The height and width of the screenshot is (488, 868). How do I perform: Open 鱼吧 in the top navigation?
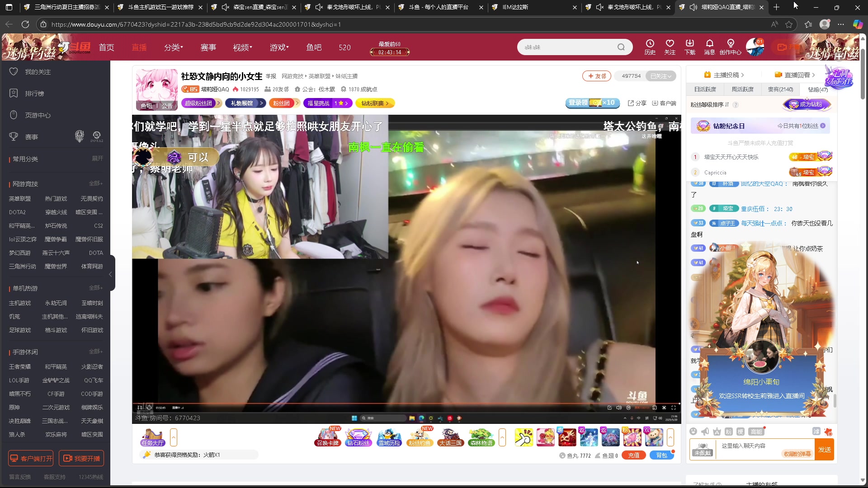[x=314, y=47]
